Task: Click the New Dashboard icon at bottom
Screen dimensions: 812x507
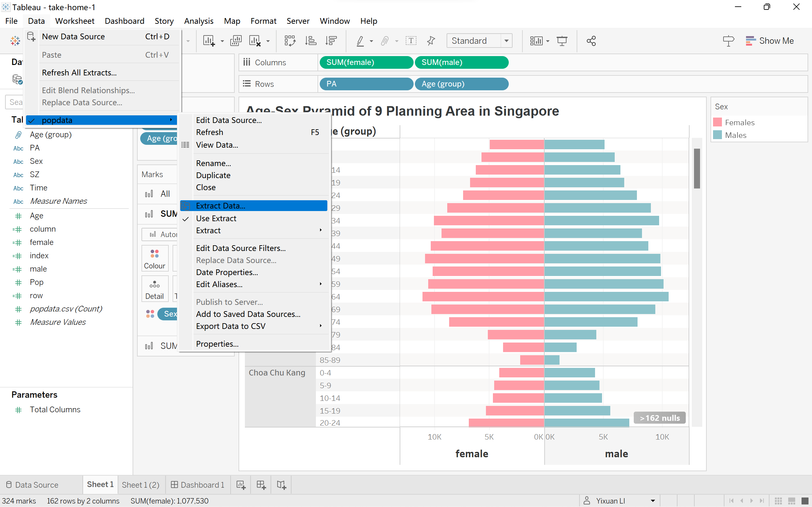Action: click(x=261, y=485)
